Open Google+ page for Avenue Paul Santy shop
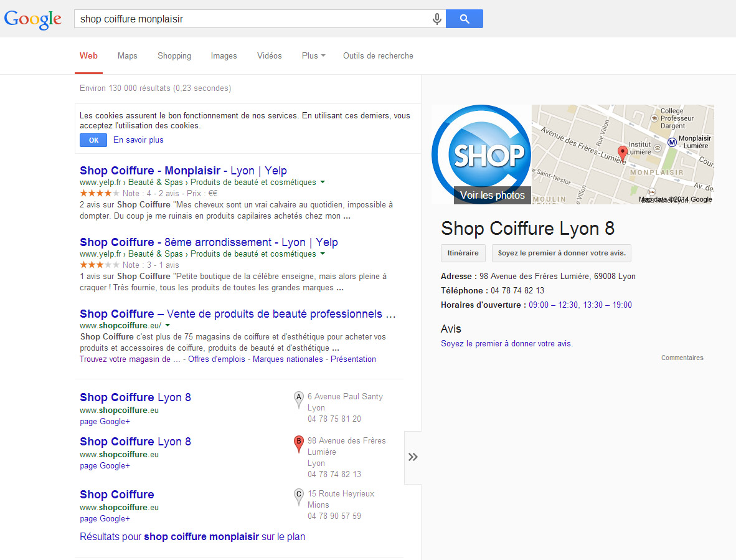Image resolution: width=736 pixels, height=560 pixels. 105,422
